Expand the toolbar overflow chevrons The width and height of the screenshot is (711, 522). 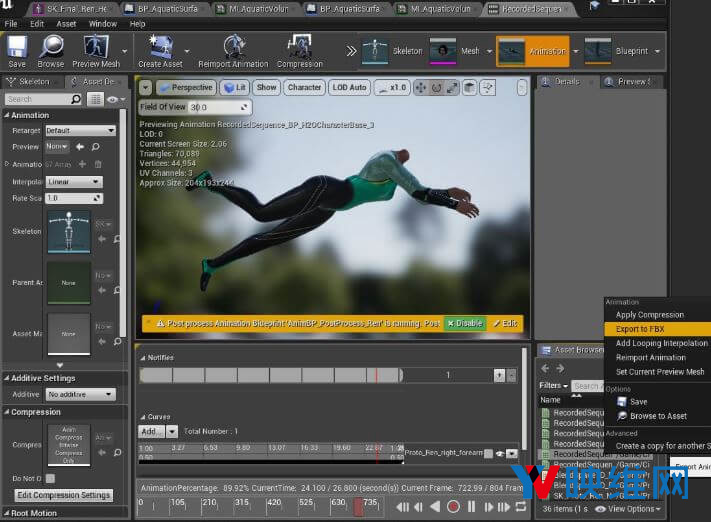point(351,51)
